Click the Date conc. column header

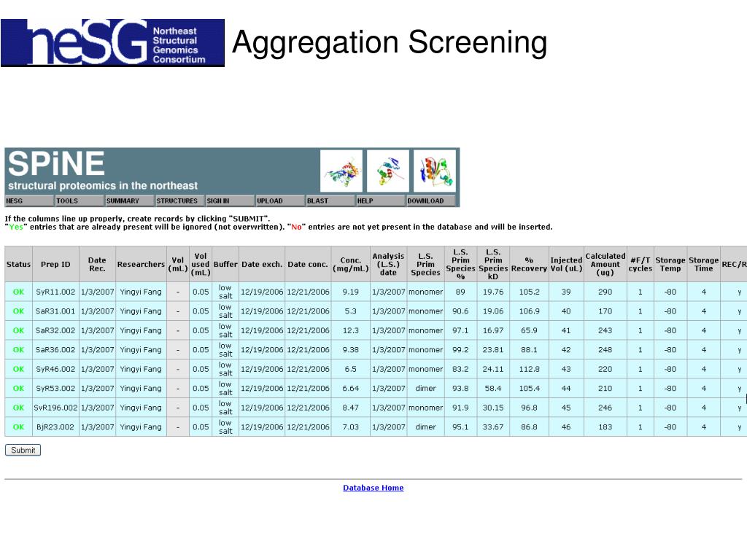tap(308, 264)
